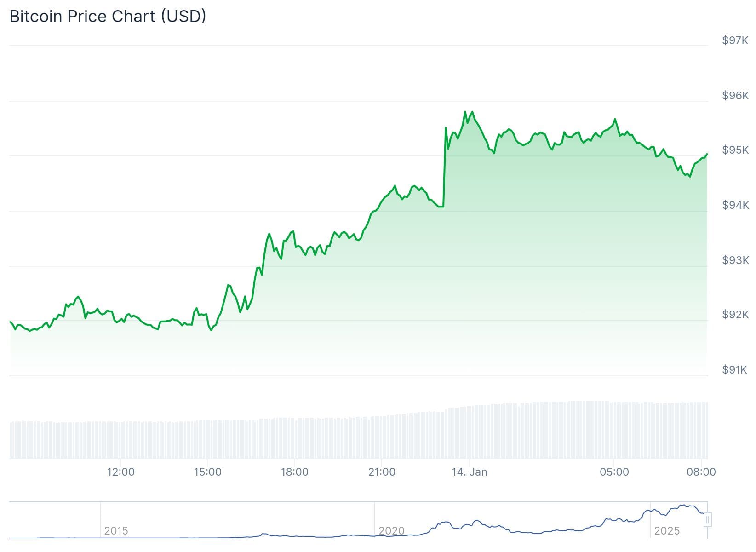This screenshot has height=552, width=756.
Task: Click the 15:00 time axis label
Action: click(207, 472)
